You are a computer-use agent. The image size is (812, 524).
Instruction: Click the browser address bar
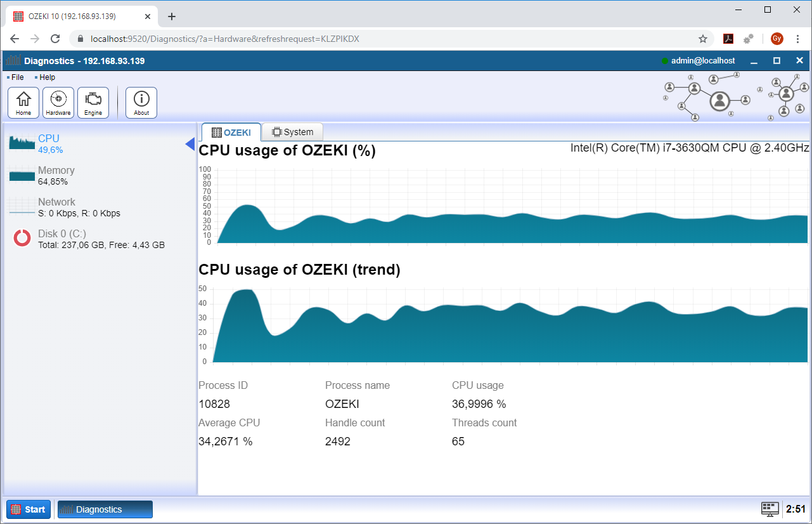[x=380, y=39]
